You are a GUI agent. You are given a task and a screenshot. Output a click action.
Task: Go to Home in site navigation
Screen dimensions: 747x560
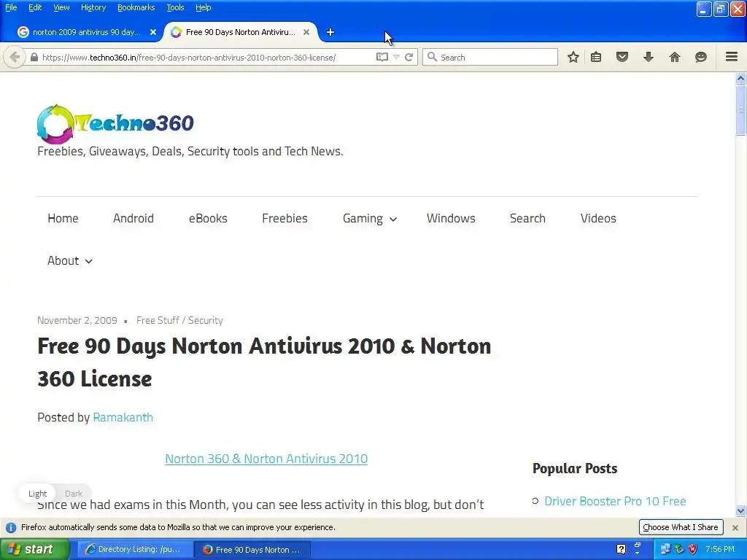(63, 219)
